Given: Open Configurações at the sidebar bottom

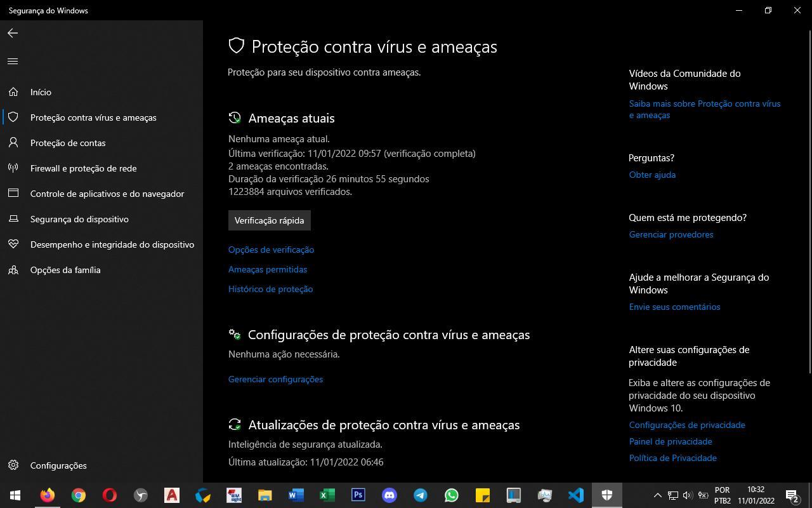Looking at the screenshot, I should (101, 465).
